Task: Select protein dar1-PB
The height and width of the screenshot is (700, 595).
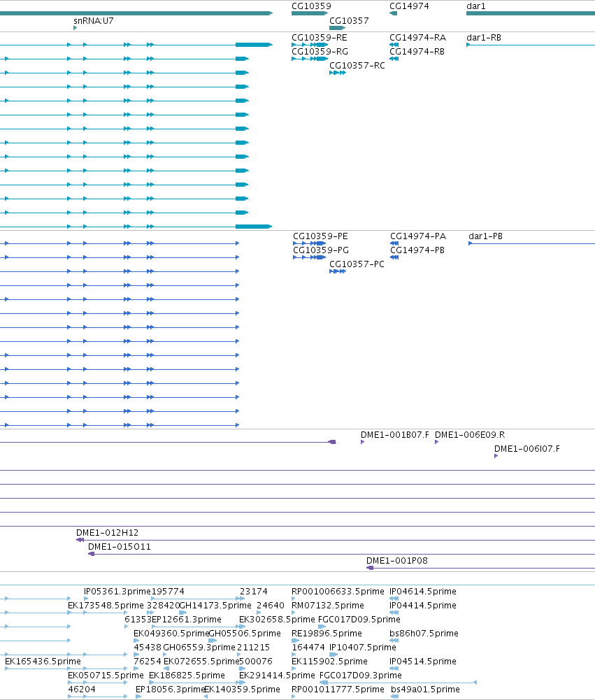Action: coord(486,236)
